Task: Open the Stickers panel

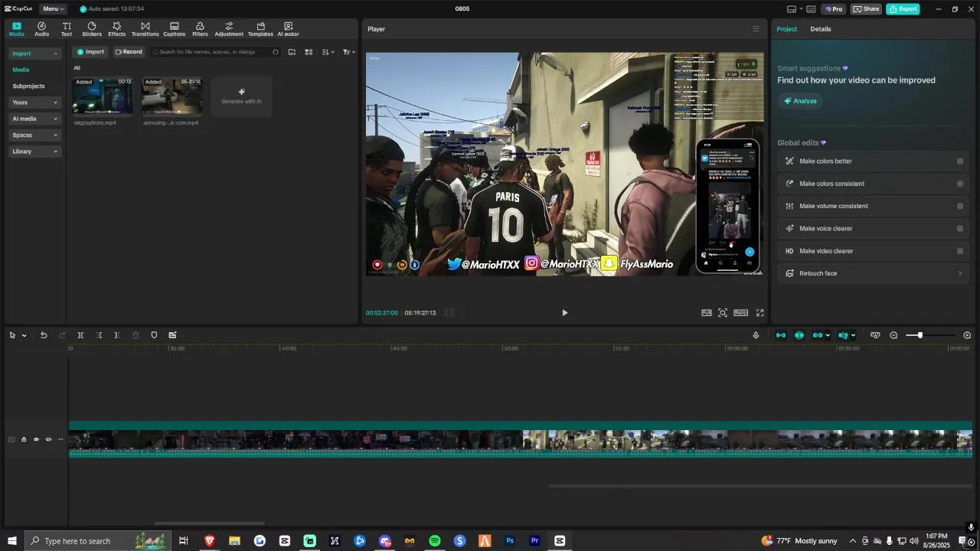Action: pyautogui.click(x=92, y=29)
